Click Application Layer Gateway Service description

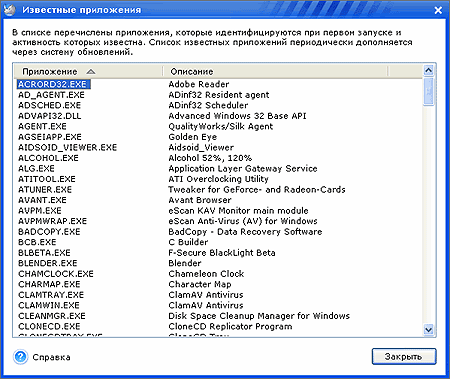(x=243, y=169)
